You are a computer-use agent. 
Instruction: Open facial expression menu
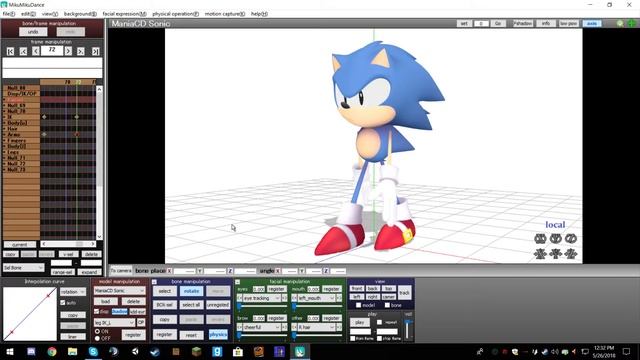(x=124, y=14)
